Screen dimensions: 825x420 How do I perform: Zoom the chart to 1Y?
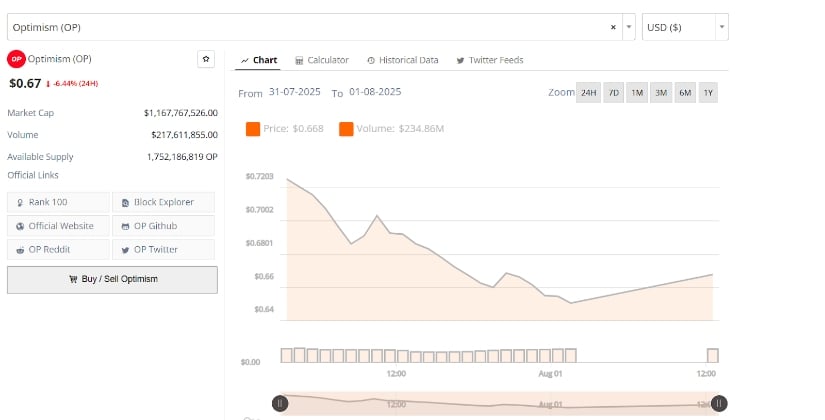tap(708, 93)
